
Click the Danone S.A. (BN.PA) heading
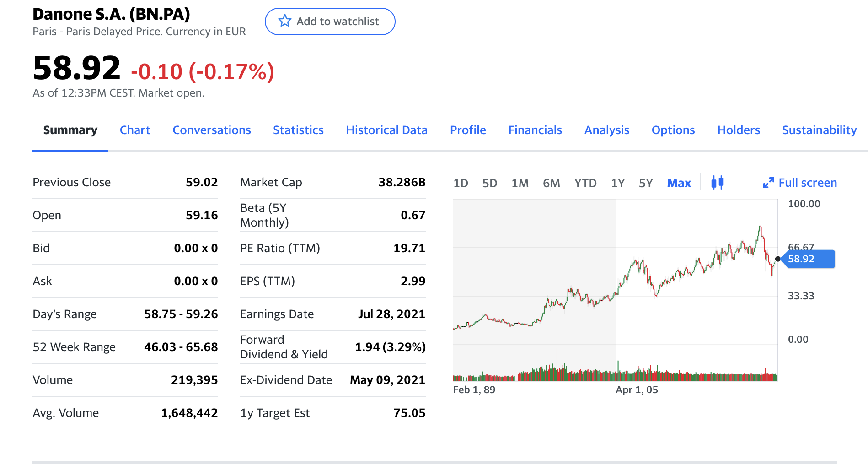pos(111,14)
